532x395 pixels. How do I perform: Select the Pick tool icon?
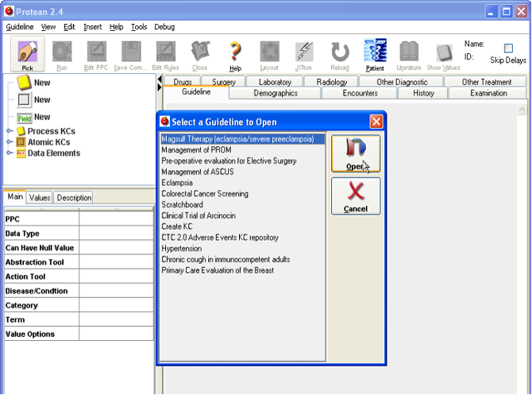pyautogui.click(x=27, y=52)
